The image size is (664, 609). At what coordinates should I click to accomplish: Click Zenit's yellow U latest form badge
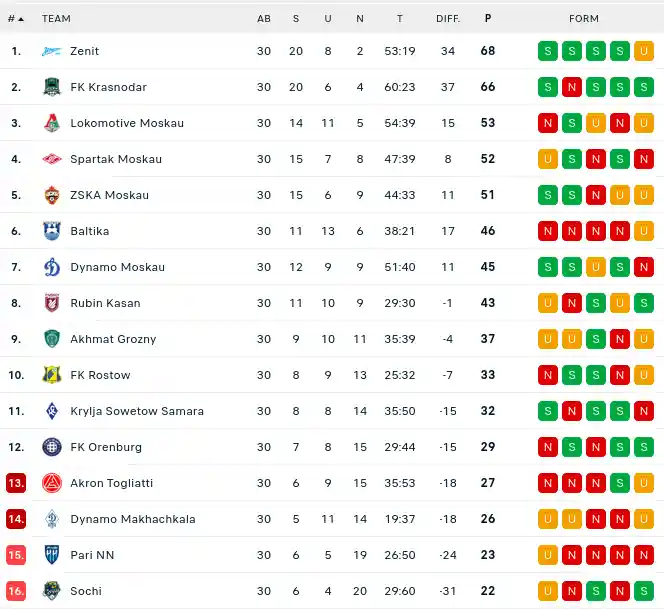tap(644, 51)
